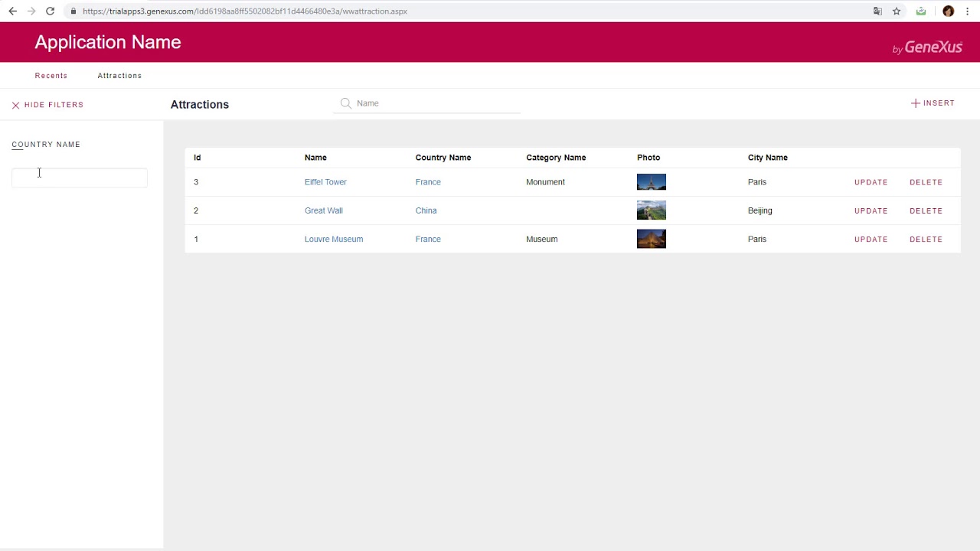
Task: Click the China country link
Action: tap(426, 210)
